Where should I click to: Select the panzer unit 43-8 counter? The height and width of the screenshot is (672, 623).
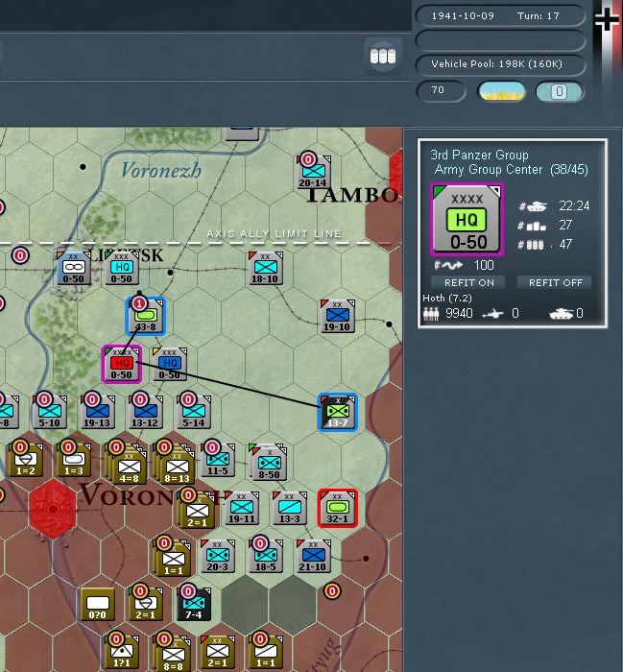coord(146,316)
